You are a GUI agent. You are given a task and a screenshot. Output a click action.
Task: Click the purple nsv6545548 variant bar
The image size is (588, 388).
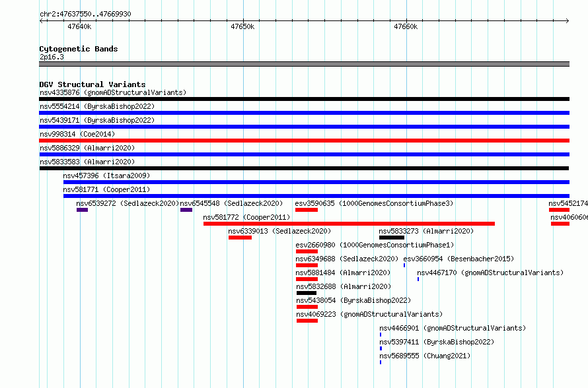click(x=186, y=210)
